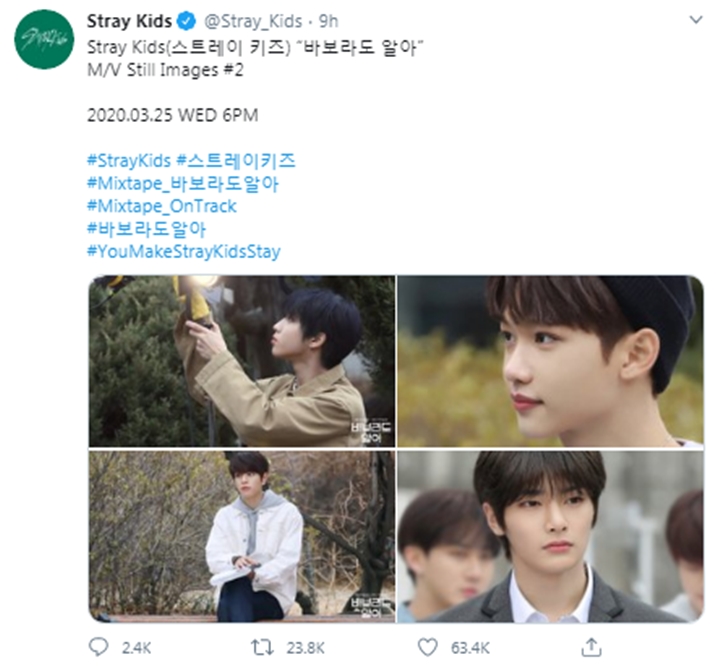Open the Stray Kids display name
The height and width of the screenshot is (670, 720).
click(129, 21)
